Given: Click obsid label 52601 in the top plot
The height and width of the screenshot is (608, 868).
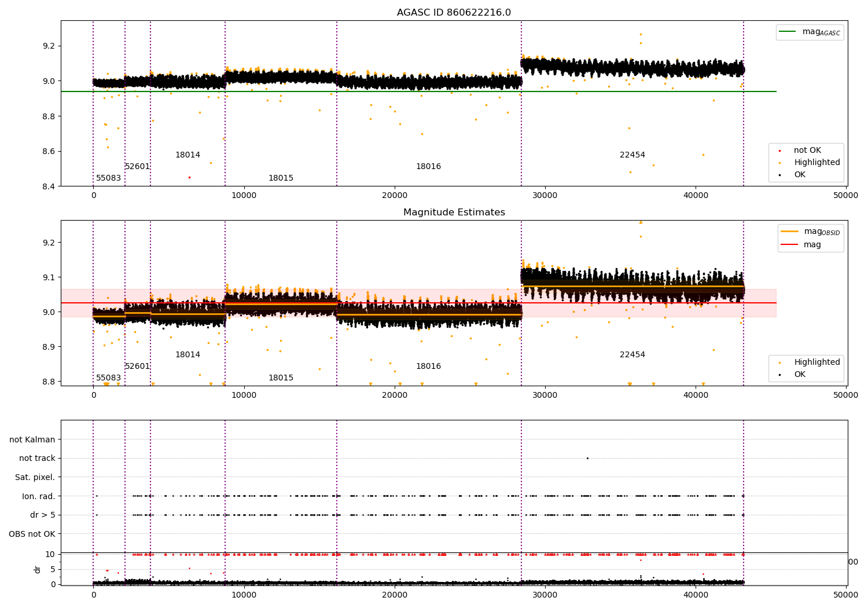Looking at the screenshot, I should pyautogui.click(x=138, y=166).
